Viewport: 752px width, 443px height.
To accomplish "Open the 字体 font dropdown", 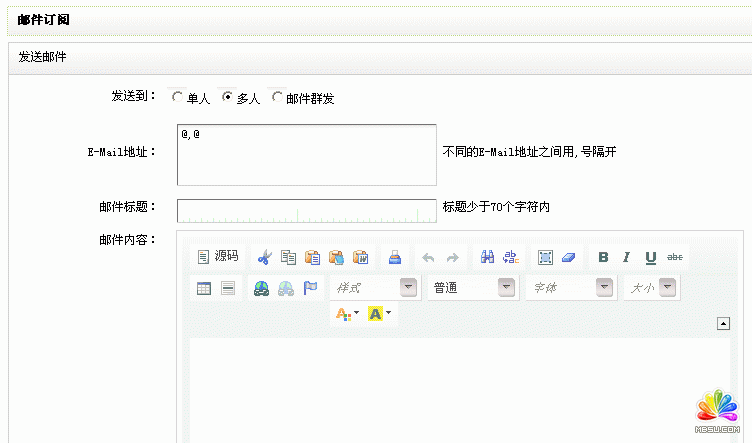I will [604, 288].
